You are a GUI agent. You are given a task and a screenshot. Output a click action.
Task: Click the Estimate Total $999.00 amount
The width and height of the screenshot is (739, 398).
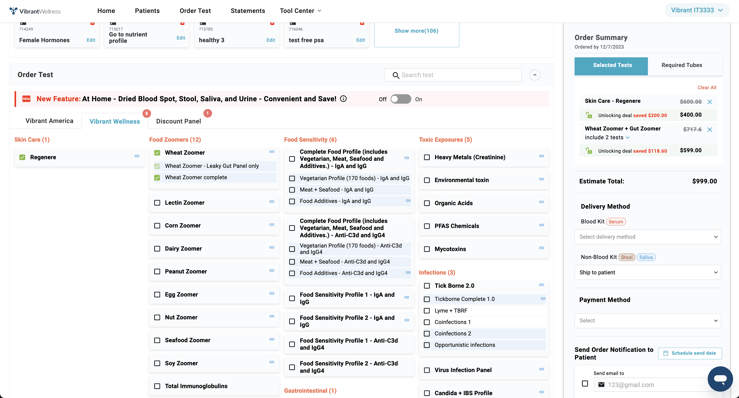705,182
